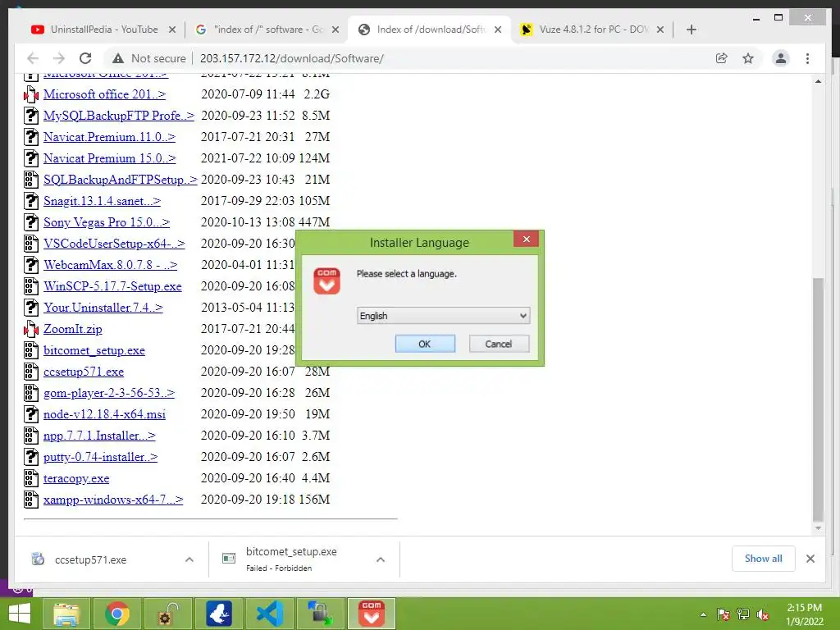This screenshot has width=840, height=630.
Task: Open Your.Uninstaller.7.4.. link
Action: (103, 308)
